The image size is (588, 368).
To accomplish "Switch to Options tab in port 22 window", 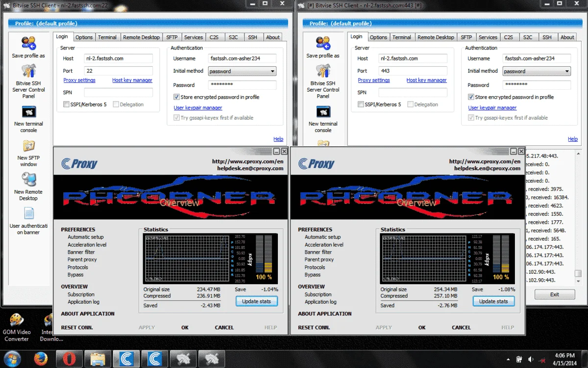I will tap(84, 37).
